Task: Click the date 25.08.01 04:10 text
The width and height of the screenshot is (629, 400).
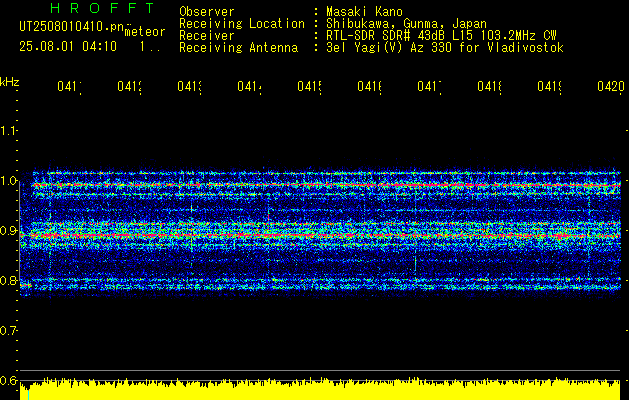Action: 68,47
